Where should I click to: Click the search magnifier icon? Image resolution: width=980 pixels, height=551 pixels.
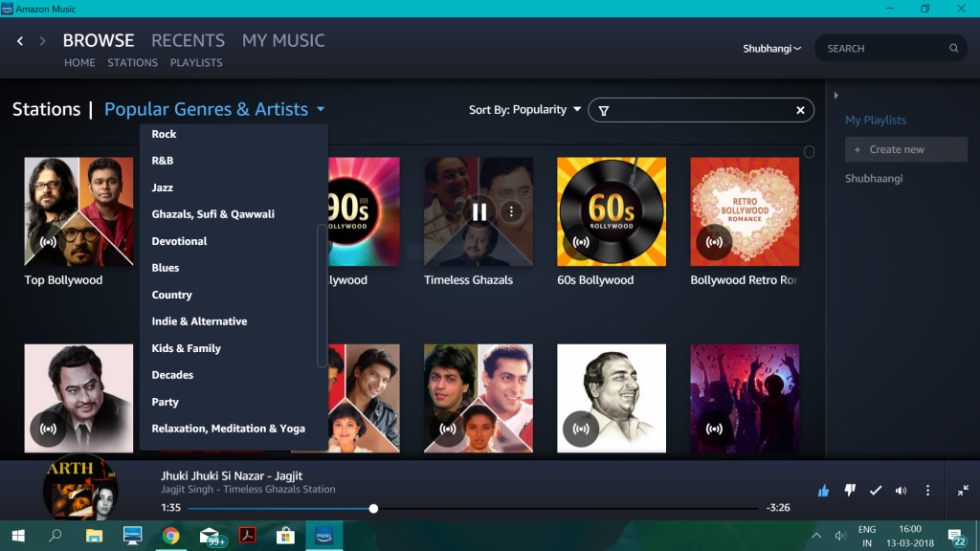tap(953, 48)
